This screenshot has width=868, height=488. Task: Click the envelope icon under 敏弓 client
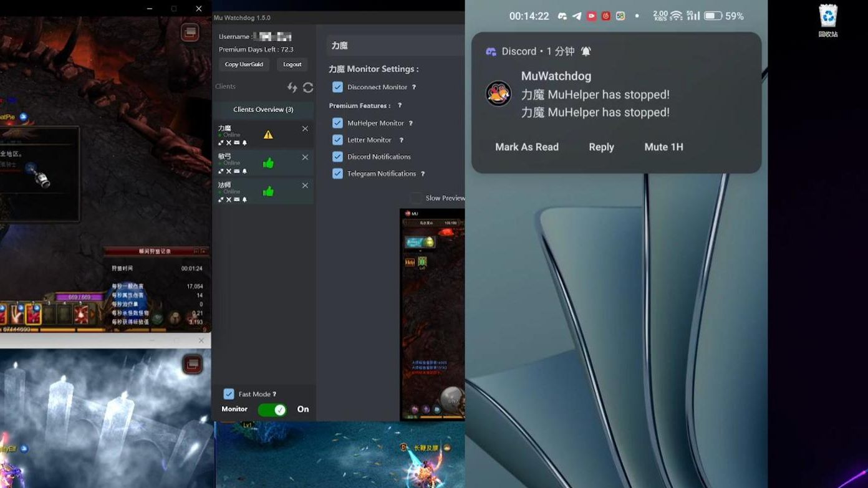tap(237, 171)
